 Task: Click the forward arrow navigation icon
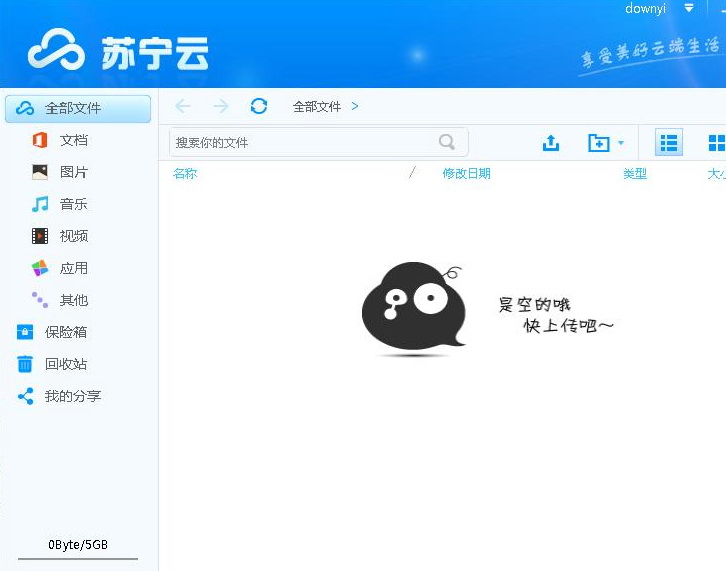pos(221,106)
